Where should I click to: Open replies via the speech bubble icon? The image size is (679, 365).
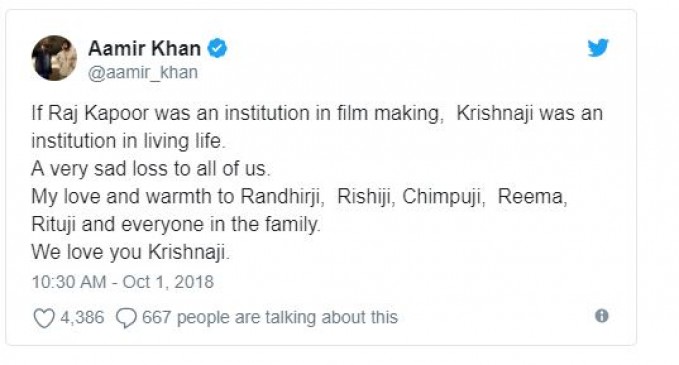(x=126, y=318)
